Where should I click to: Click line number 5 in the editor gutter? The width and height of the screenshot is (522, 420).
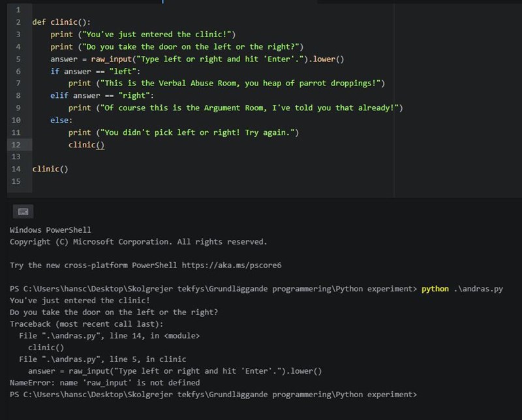(x=17, y=59)
